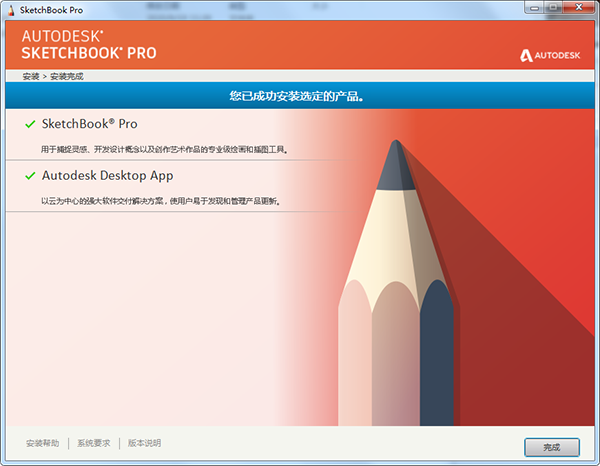Screen dimensions: 600x466
Task: Click the pencil illustration graphic
Action: pyautogui.click(x=398, y=283)
